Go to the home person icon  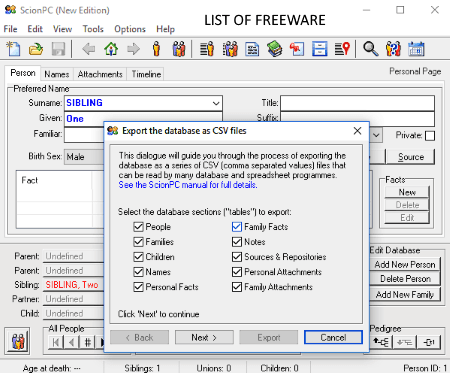(x=111, y=49)
